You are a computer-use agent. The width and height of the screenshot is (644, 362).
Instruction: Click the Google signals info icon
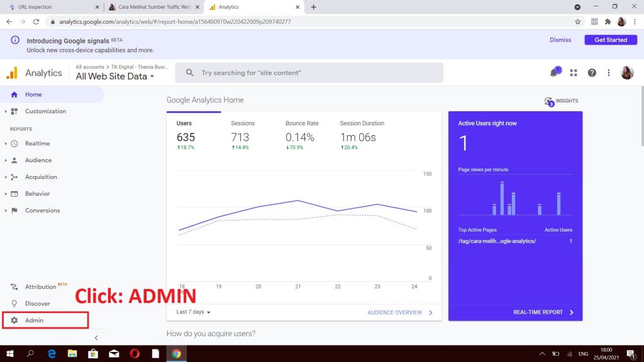[x=15, y=40]
